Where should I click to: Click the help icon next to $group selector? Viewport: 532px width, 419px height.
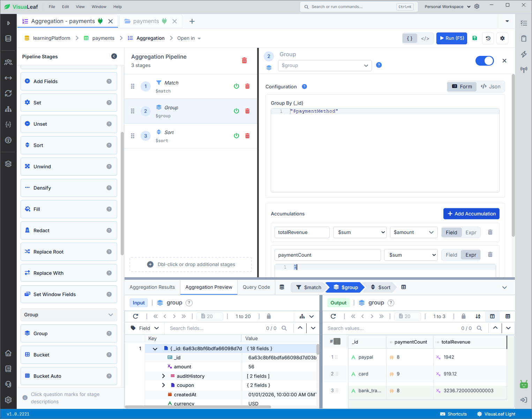(379, 65)
